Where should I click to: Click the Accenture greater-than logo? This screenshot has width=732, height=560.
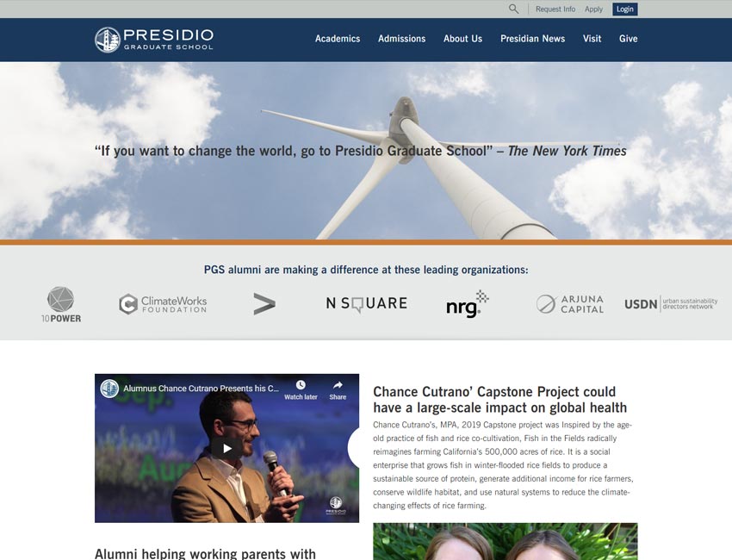click(x=264, y=304)
